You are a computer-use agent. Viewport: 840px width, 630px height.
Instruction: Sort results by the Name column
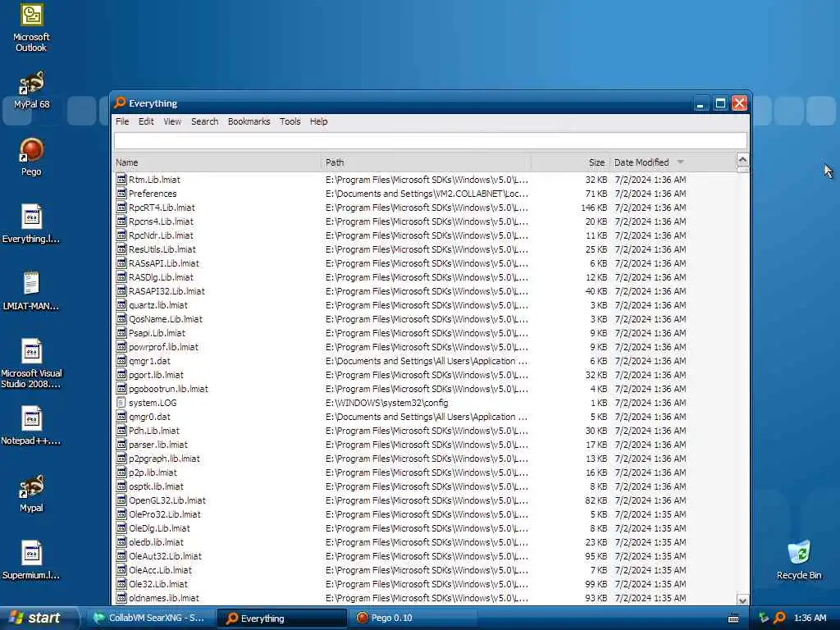point(217,162)
